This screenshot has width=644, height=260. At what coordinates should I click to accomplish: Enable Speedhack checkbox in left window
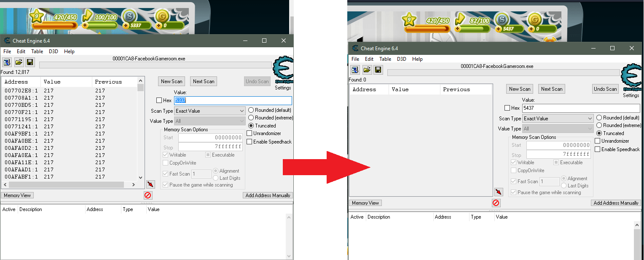click(x=250, y=142)
